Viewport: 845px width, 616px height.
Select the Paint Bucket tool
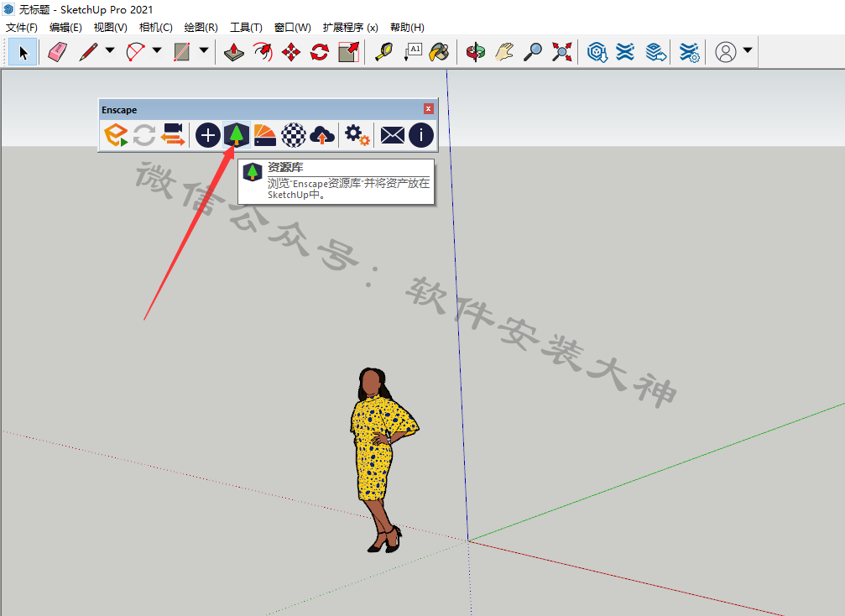point(440,52)
